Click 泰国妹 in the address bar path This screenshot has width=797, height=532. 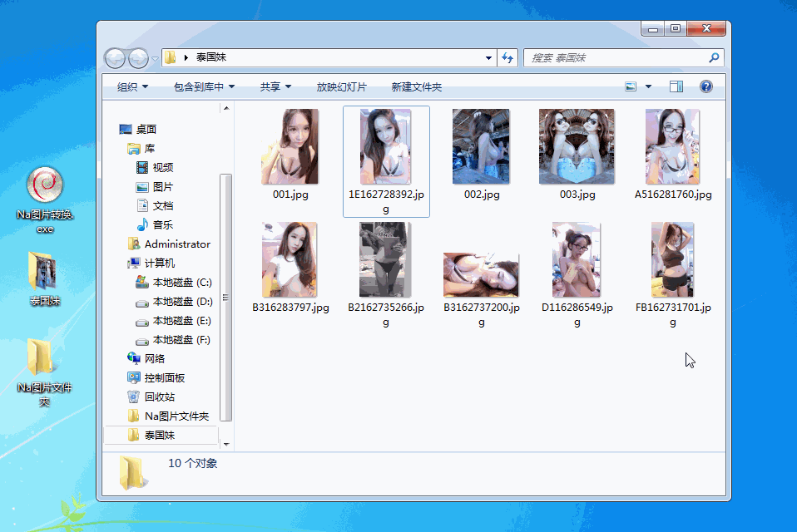pos(211,57)
